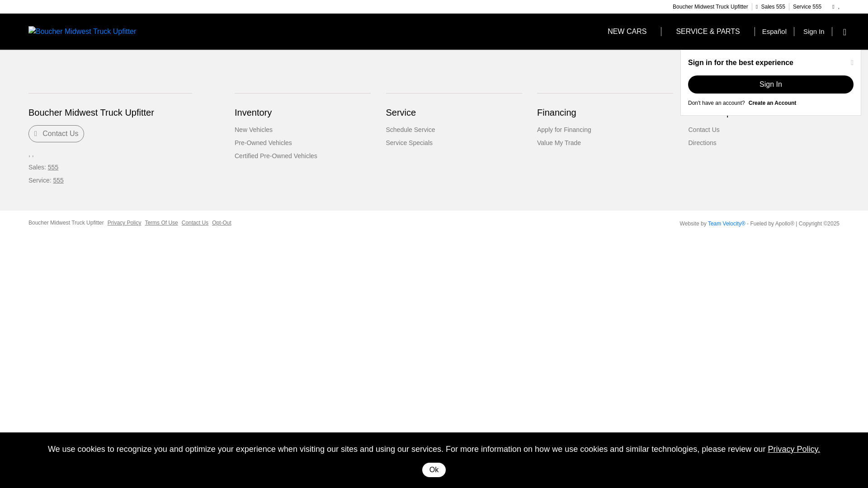The image size is (868, 488).
Task: Open Privacy Policy in cookie banner
Action: [793, 449]
